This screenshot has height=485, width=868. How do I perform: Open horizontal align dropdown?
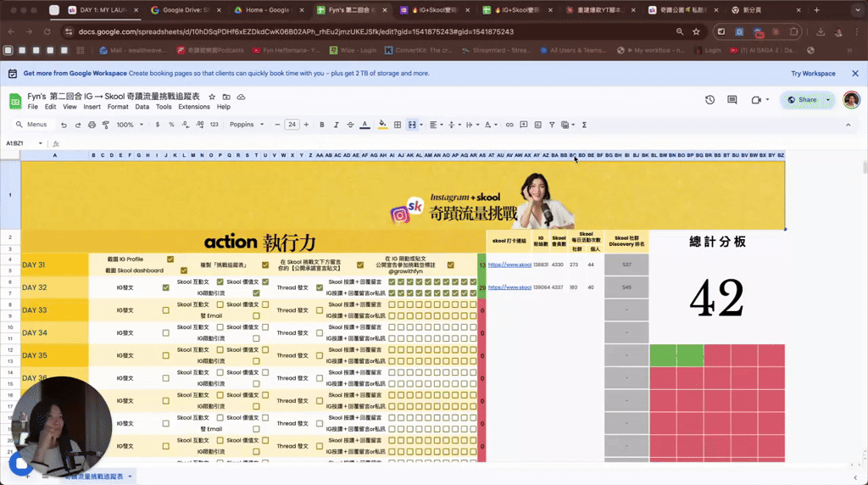(x=437, y=125)
